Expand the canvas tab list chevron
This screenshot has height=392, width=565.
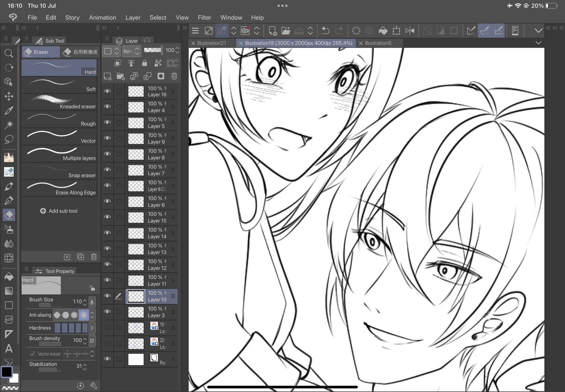click(x=538, y=43)
